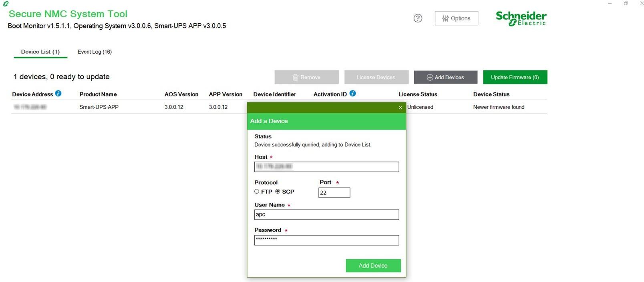This screenshot has height=282, width=644.
Task: Focus the Host input field
Action: click(326, 167)
